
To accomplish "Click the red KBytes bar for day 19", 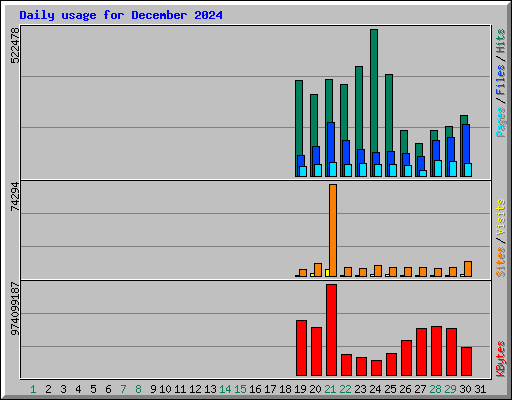I will click(x=301, y=348).
